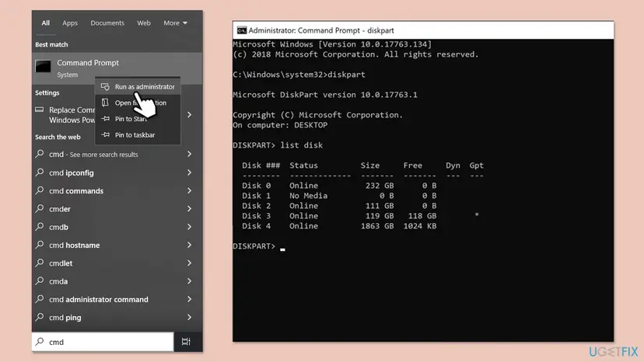Click the Pin to Start pin icon
The image size is (644, 362).
coord(106,119)
